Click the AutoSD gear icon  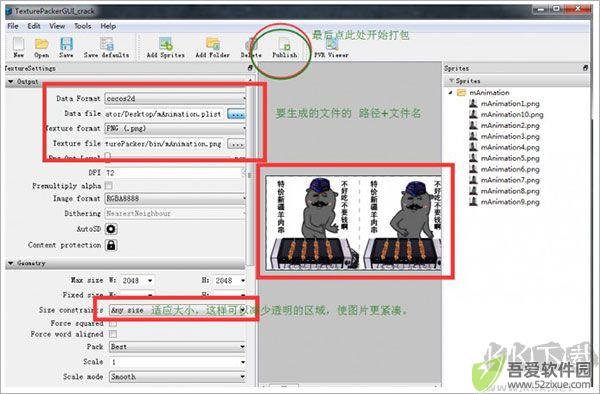click(x=111, y=229)
